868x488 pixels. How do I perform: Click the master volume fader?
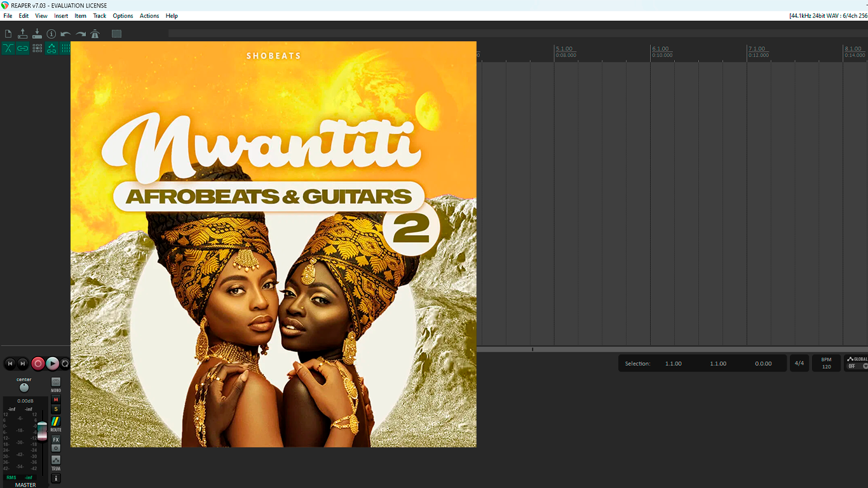(42, 430)
